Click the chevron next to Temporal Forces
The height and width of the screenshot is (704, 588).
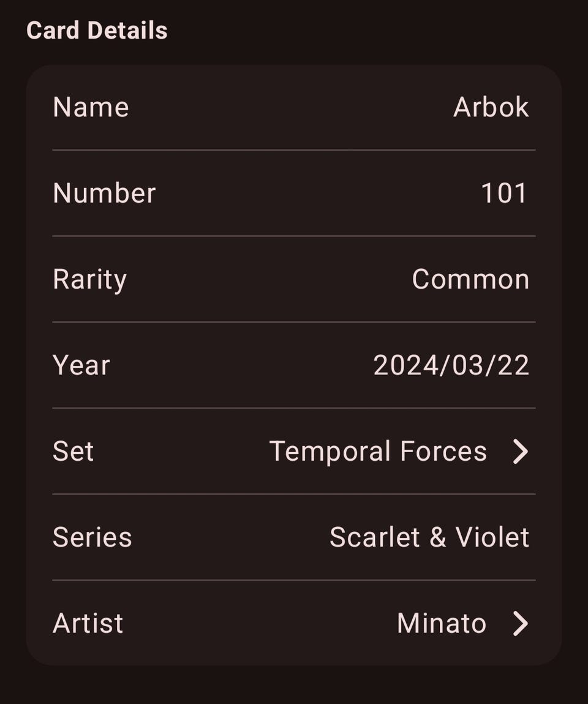tap(520, 452)
